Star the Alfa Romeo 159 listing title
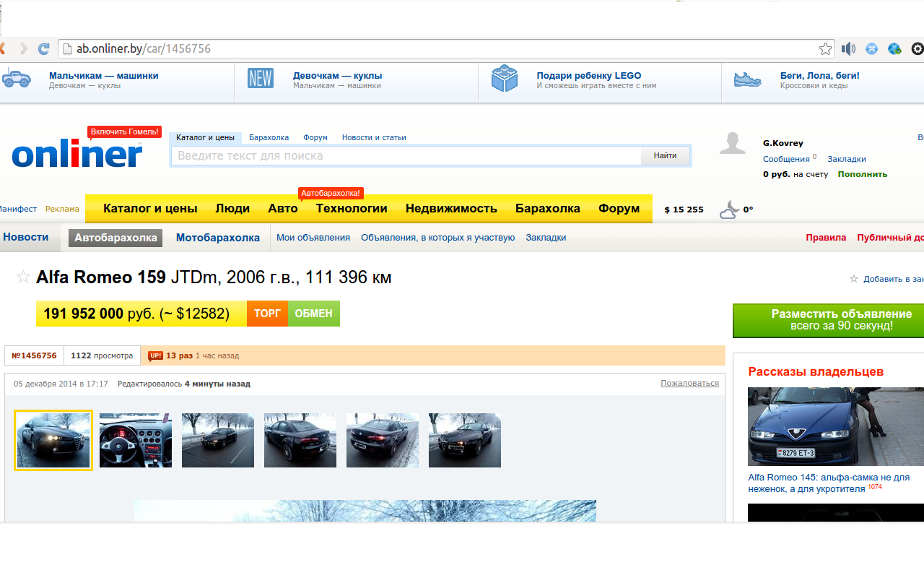Viewport: 924px width, 578px height. coord(23,277)
